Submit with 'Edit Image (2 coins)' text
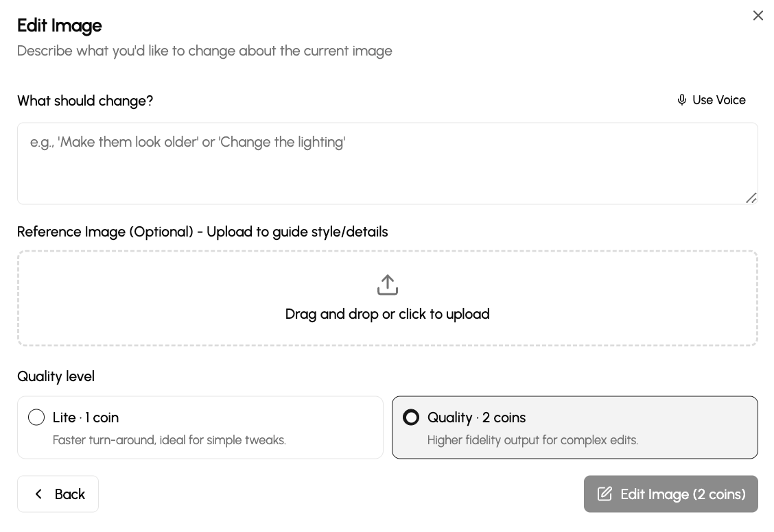This screenshot has height=532, width=774. tap(683, 494)
